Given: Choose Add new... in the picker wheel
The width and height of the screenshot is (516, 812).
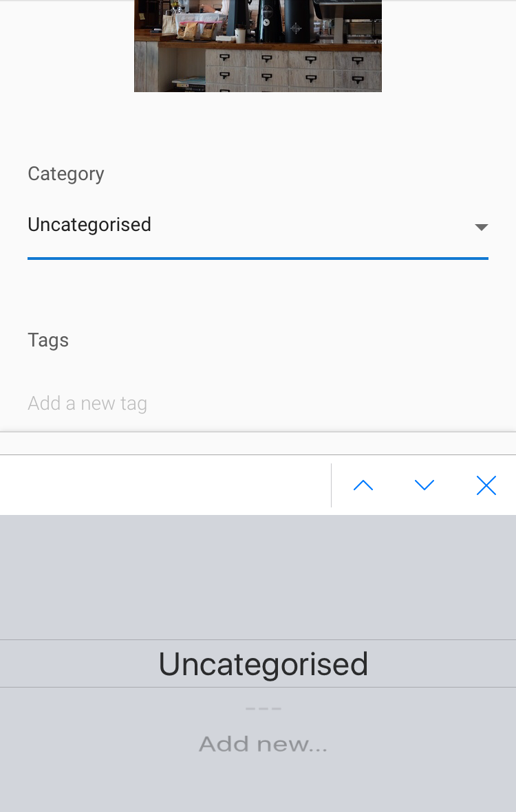Looking at the screenshot, I should [264, 744].
